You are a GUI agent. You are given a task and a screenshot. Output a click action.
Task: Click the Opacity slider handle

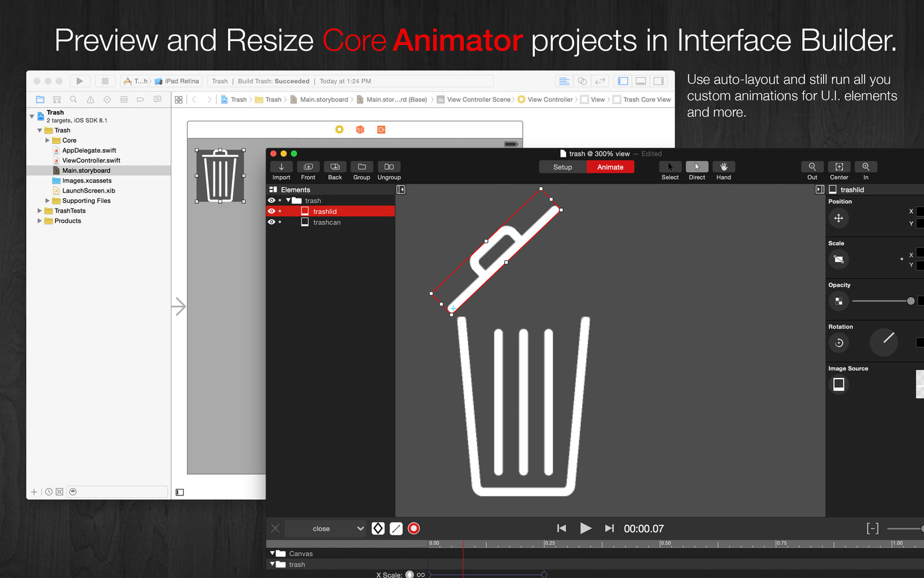pos(911,301)
